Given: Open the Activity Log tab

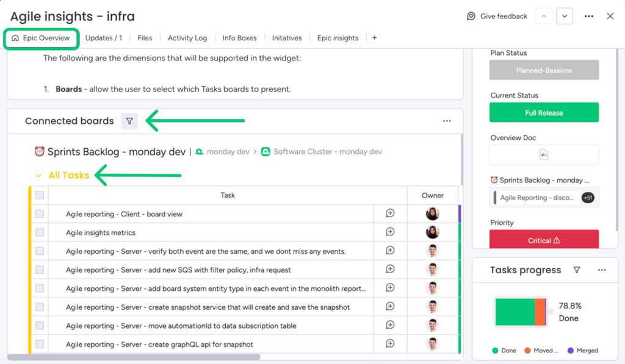Looking at the screenshot, I should [187, 38].
